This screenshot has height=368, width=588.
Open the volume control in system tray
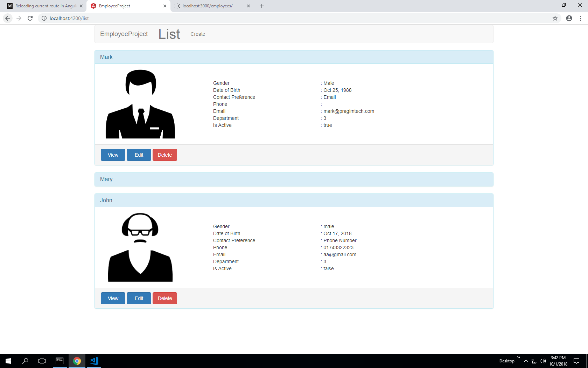click(542, 361)
